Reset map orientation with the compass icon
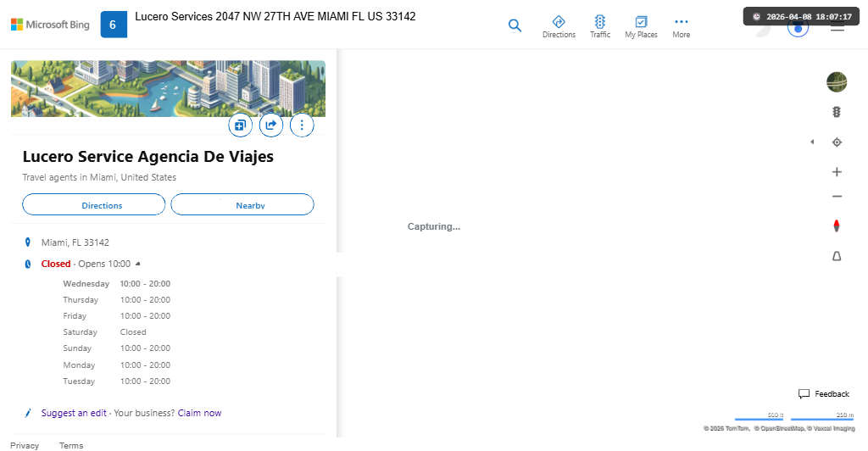The width and height of the screenshot is (868, 451). click(837, 225)
